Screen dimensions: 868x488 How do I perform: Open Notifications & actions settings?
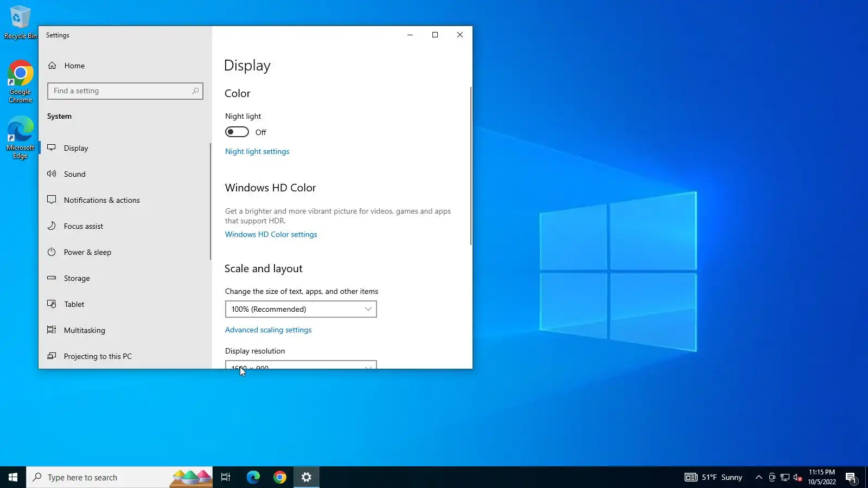(x=124, y=200)
